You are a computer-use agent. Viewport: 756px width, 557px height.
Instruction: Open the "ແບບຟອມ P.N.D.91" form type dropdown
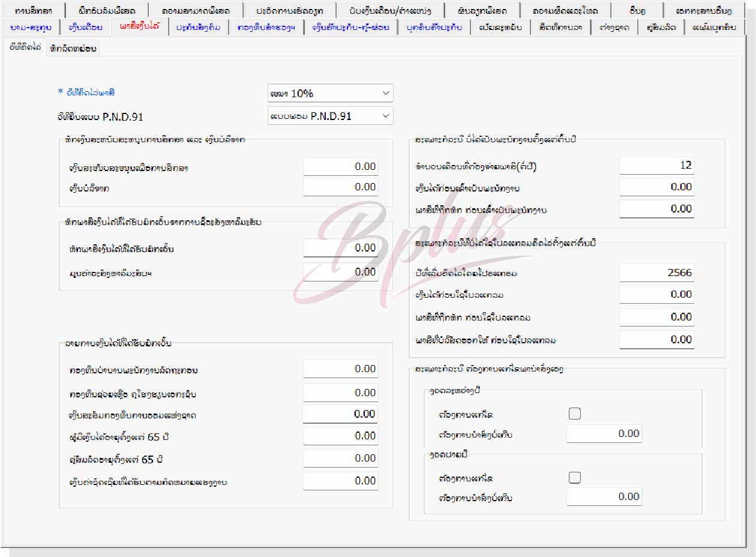(x=329, y=115)
